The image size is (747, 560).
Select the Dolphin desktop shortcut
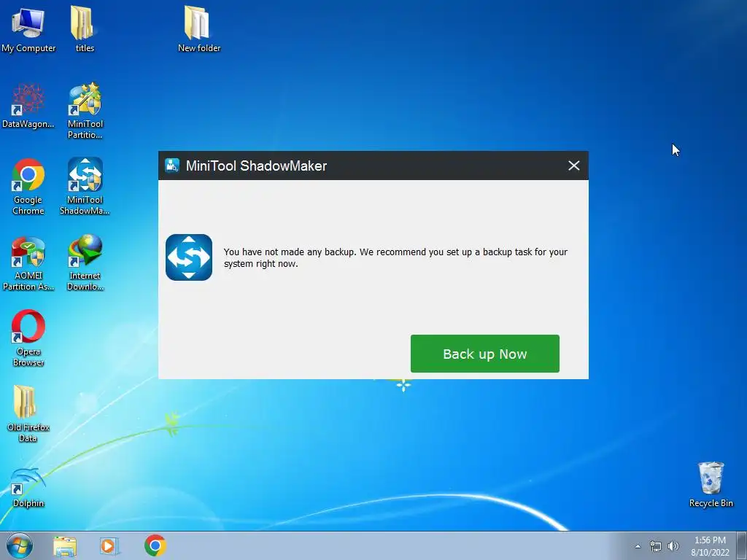tap(28, 489)
